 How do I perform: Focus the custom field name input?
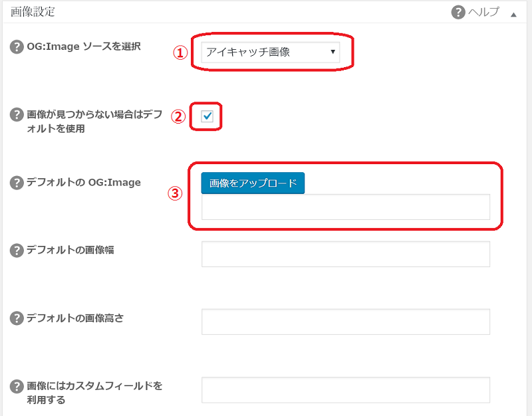click(346, 390)
